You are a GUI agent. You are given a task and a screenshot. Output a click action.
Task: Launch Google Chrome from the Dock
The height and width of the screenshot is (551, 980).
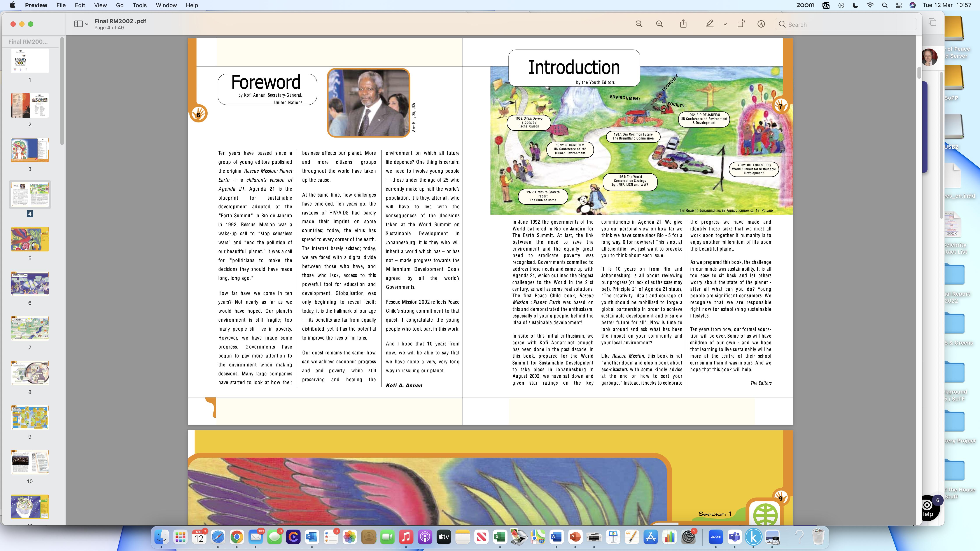click(x=237, y=537)
